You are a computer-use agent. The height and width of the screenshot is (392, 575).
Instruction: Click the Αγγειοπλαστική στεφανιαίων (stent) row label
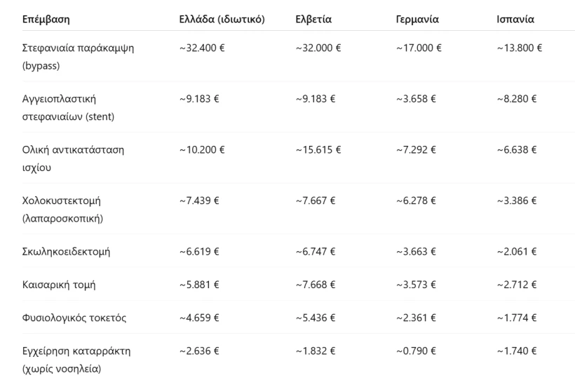pyautogui.click(x=63, y=109)
